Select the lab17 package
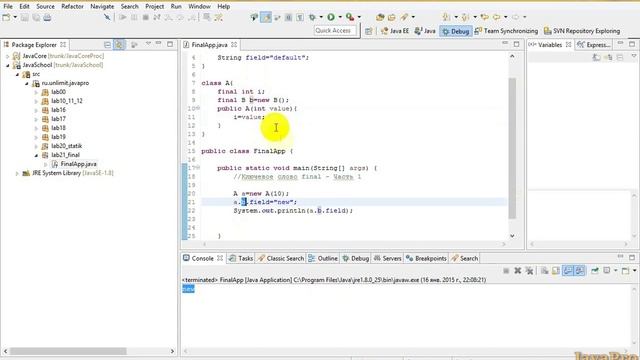Viewport: 640px width, 360px height. click(x=58, y=119)
